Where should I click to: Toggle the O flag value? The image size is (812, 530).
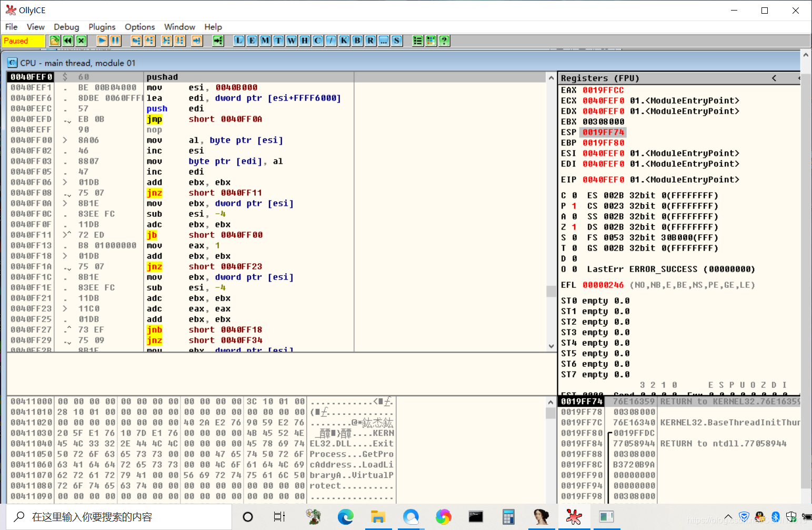pyautogui.click(x=574, y=269)
